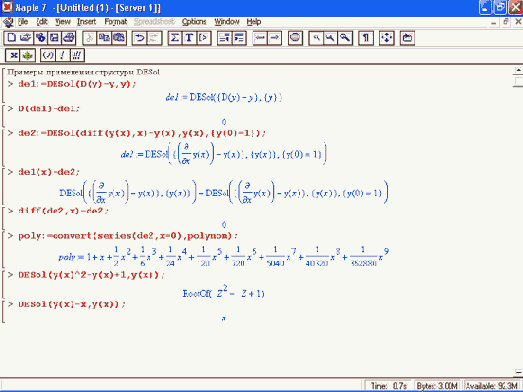
Task: Open the Insert menu
Action: tap(86, 22)
